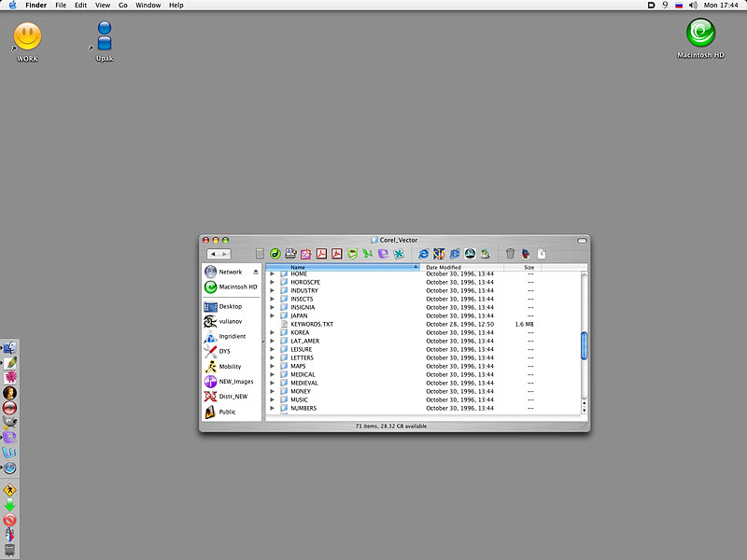Viewport: 747px width, 560px height.
Task: Open the Public folder in the sidebar
Action: pyautogui.click(x=220, y=412)
